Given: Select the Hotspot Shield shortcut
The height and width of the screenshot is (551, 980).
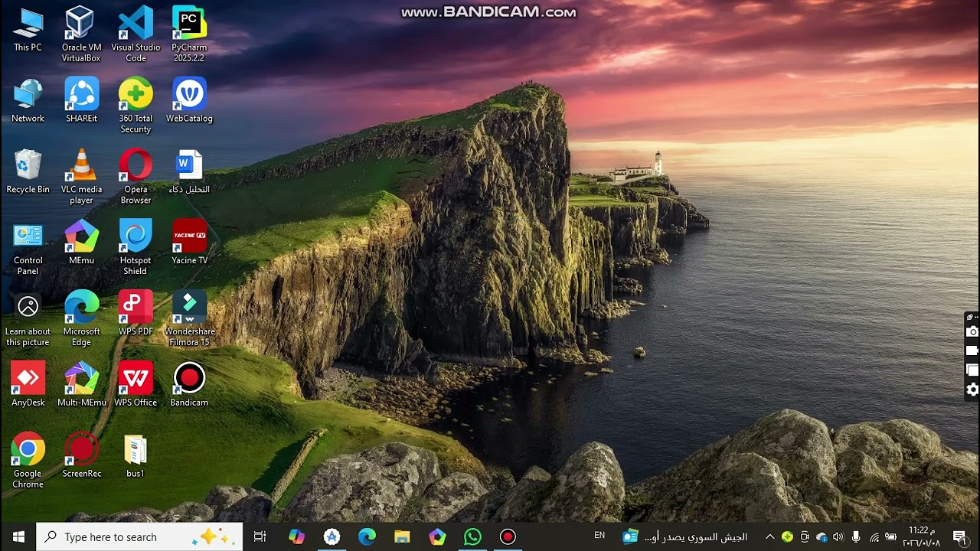Looking at the screenshot, I should coord(136,247).
